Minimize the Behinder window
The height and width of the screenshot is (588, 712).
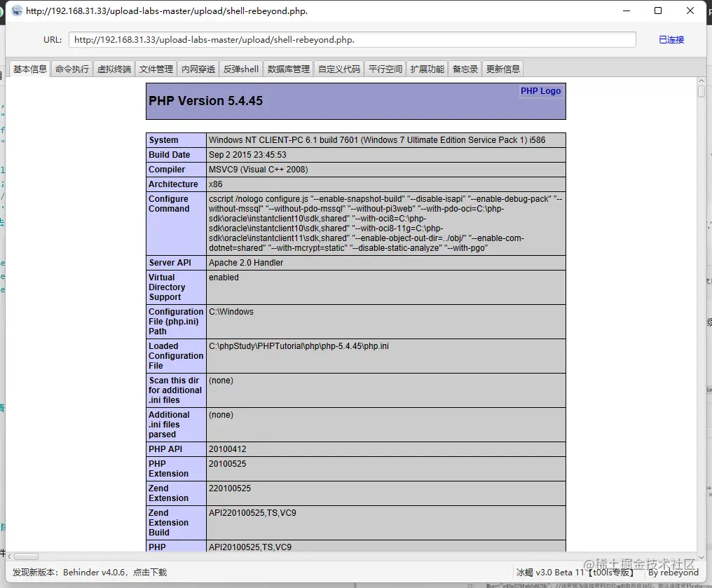point(627,11)
